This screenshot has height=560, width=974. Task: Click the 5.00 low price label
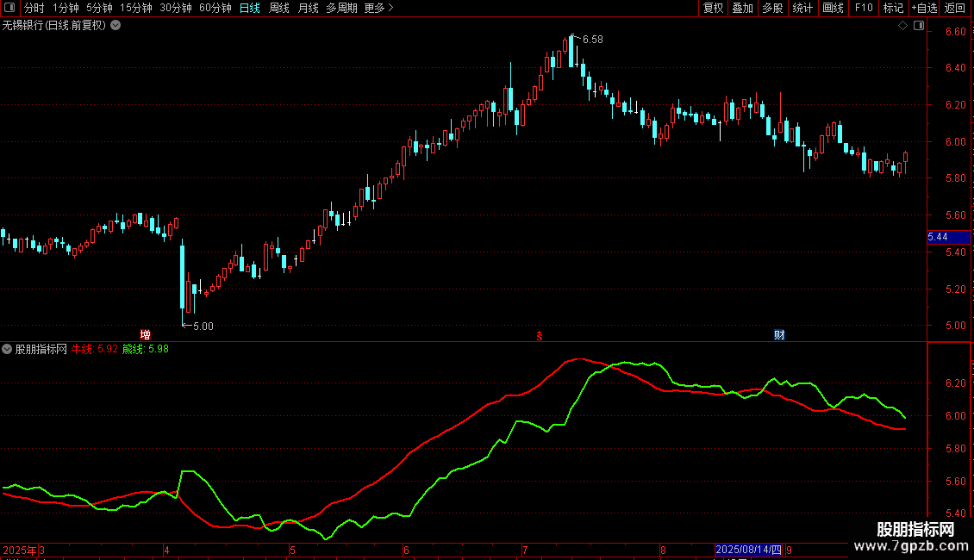coord(203,327)
